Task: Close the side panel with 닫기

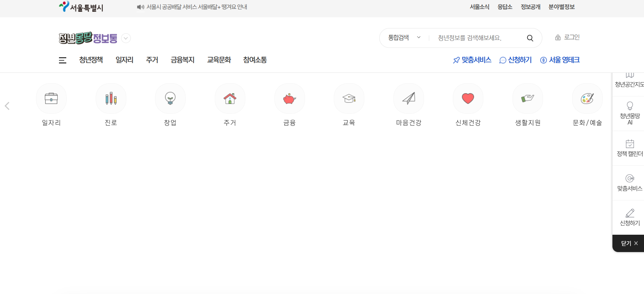Action: (x=629, y=243)
